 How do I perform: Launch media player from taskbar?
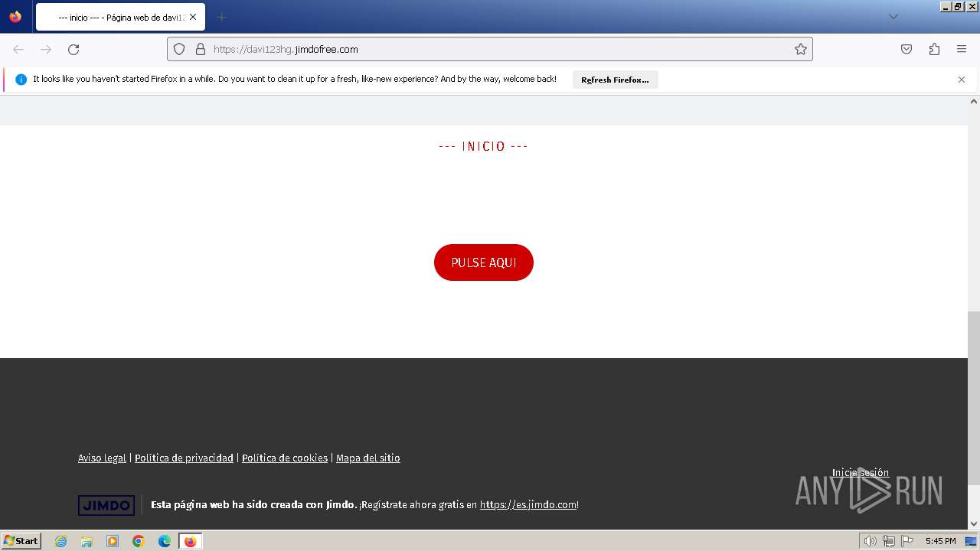pyautogui.click(x=113, y=541)
